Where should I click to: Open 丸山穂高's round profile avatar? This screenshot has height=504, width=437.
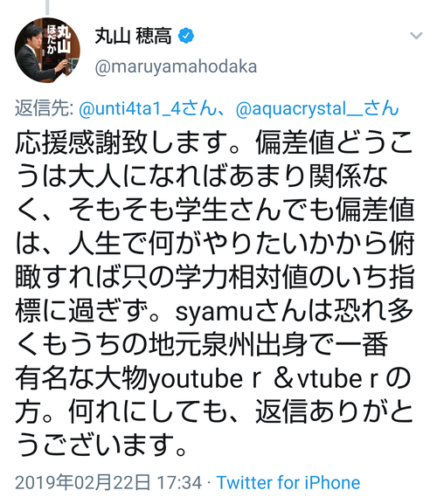tap(47, 50)
